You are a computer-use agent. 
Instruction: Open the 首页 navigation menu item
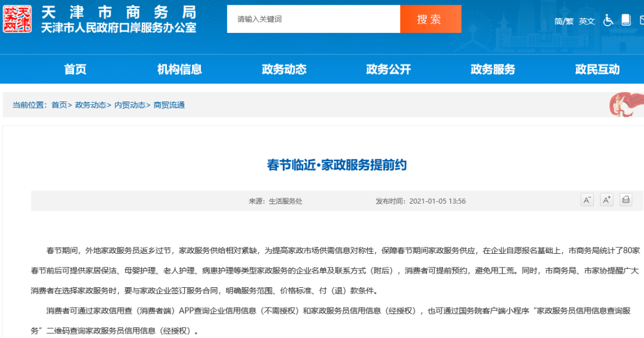tap(75, 69)
